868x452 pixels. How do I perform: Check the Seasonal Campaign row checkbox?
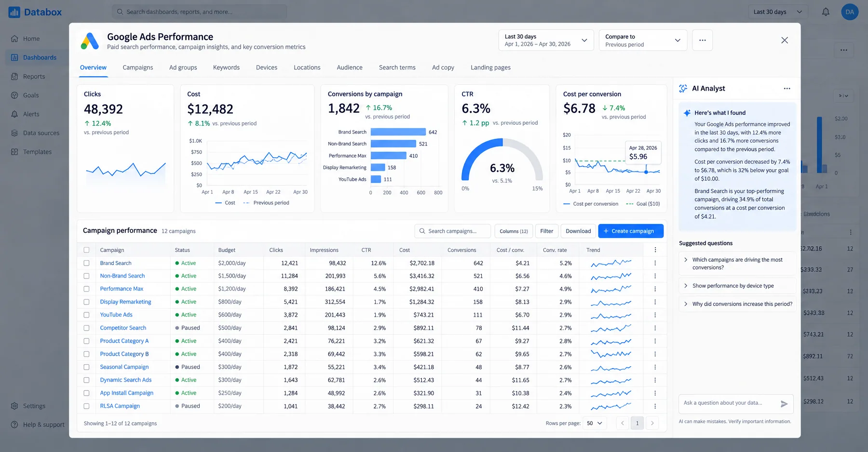click(87, 367)
